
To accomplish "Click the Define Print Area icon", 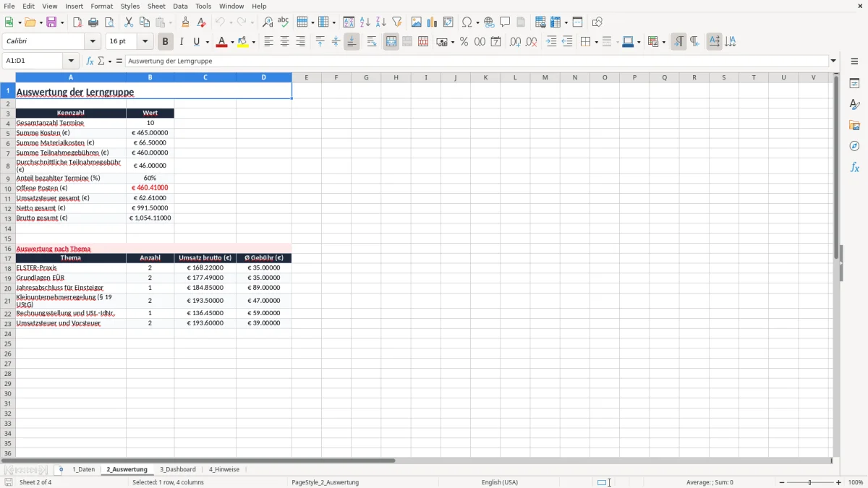I will coord(540,22).
